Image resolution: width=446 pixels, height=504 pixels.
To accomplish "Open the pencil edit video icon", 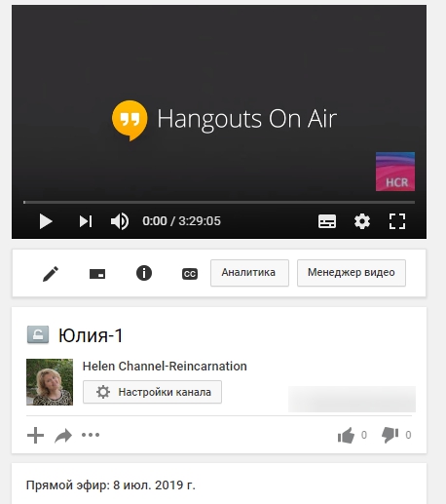I will [x=51, y=274].
